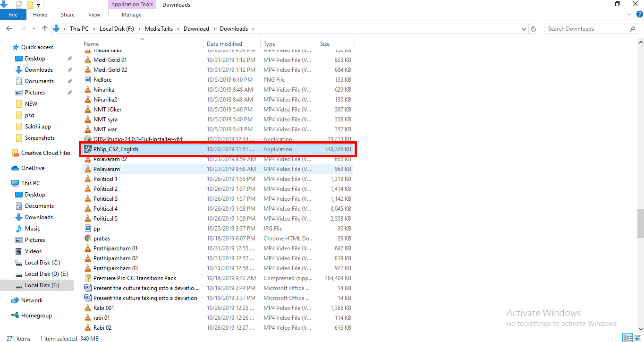Expand the Recent Locations dropdown beside forward arrow
Screen dimensions: 644x342
point(34,29)
